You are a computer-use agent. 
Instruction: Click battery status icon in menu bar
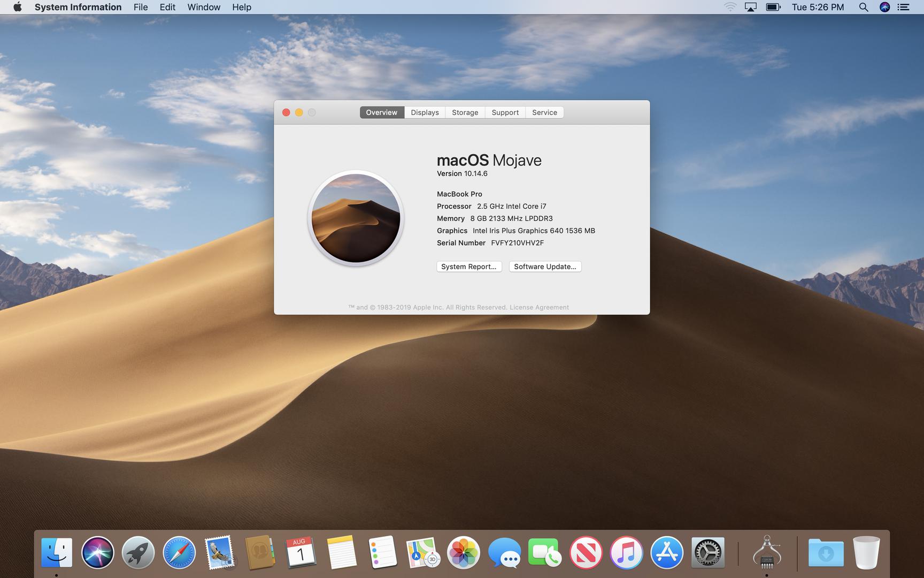tap(773, 7)
